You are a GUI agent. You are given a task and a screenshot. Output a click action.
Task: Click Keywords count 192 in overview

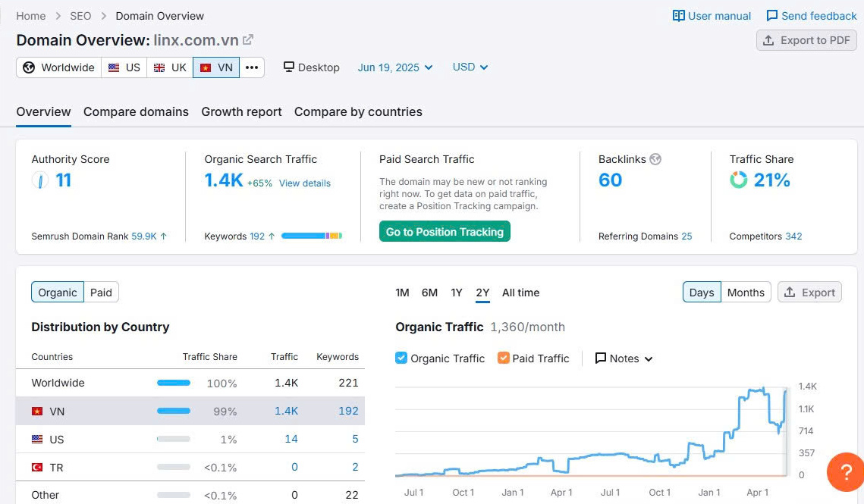257,236
